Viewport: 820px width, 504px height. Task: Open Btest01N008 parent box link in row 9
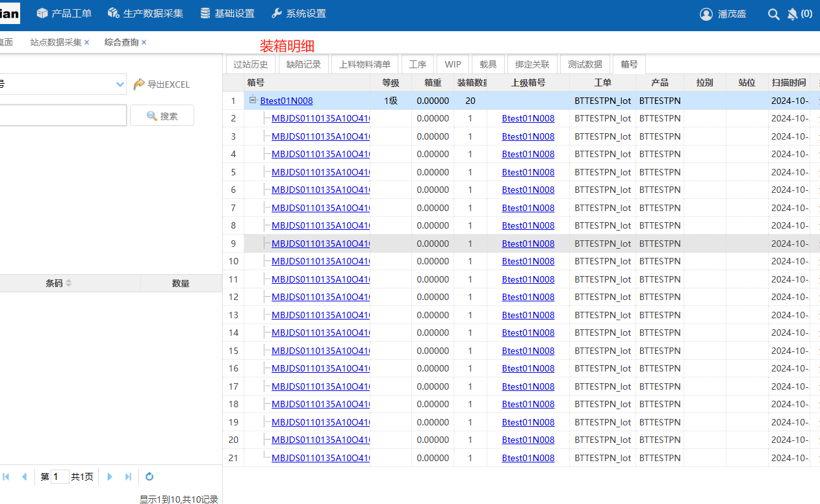[528, 244]
